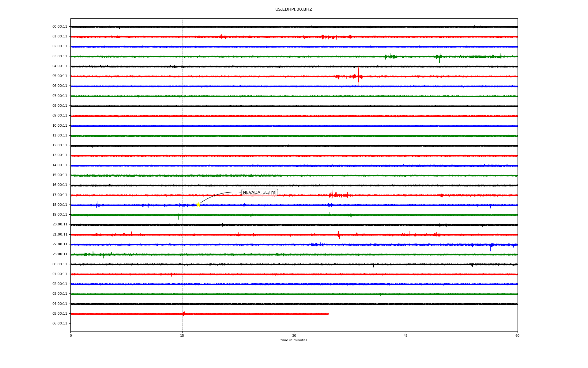Click the 0 tick on the time axis

coord(71,335)
